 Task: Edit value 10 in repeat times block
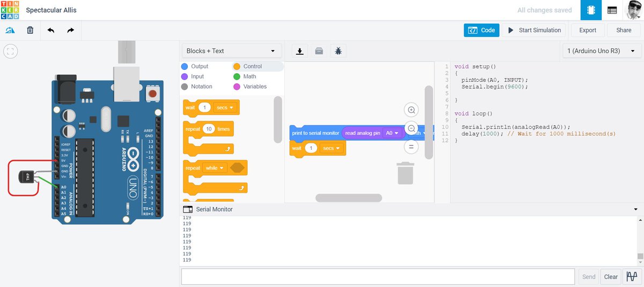pyautogui.click(x=209, y=129)
